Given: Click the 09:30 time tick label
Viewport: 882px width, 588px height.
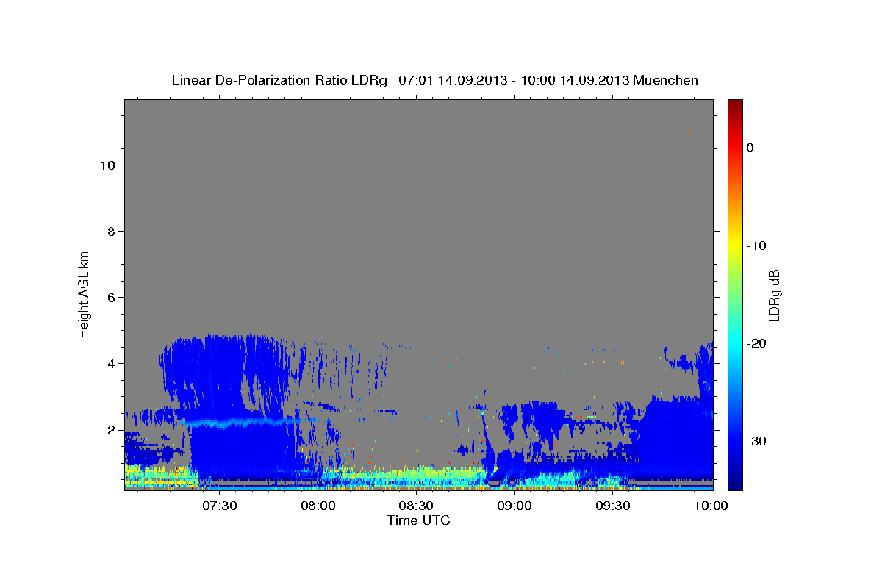Looking at the screenshot, I should click(x=612, y=506).
